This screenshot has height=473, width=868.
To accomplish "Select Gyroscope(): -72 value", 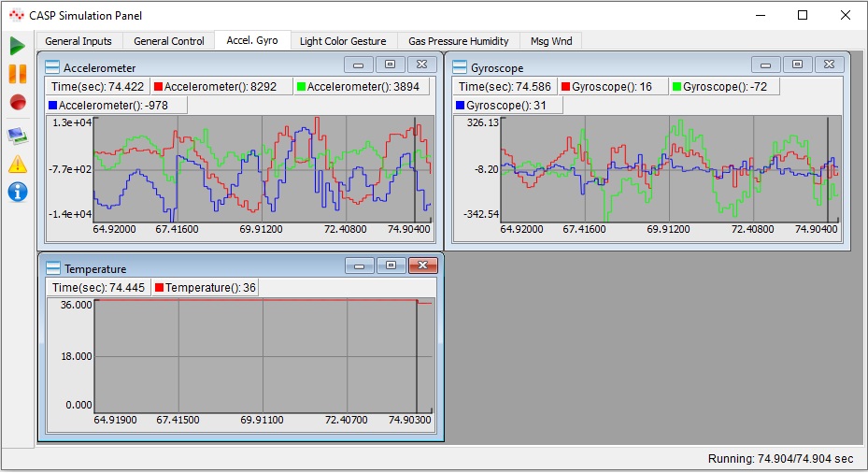I will 724,86.
